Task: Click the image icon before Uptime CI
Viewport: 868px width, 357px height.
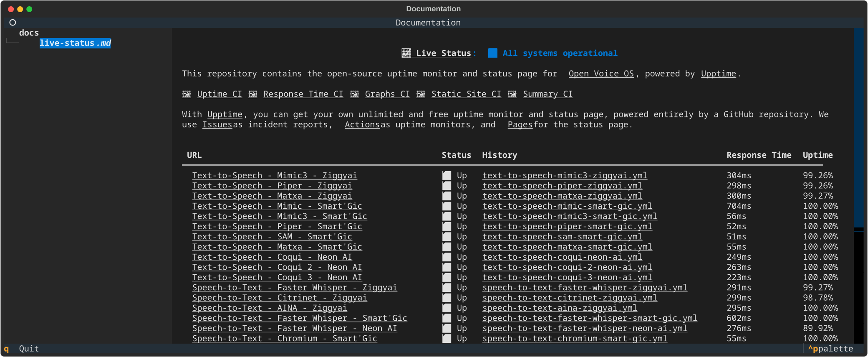Action: (187, 94)
